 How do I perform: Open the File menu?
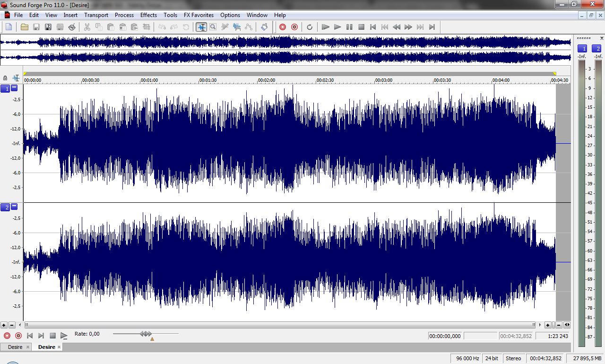(18, 15)
